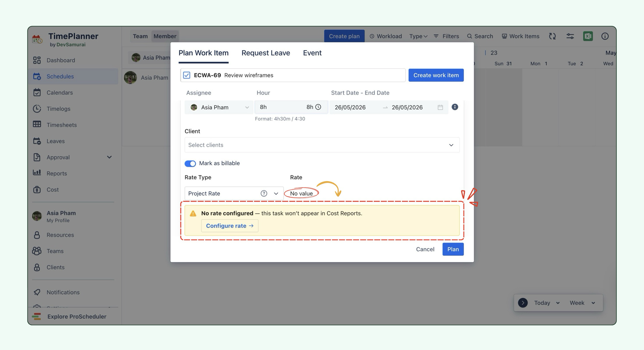644x350 pixels.
Task: Click the clock icon in Hour field
Action: pos(318,107)
